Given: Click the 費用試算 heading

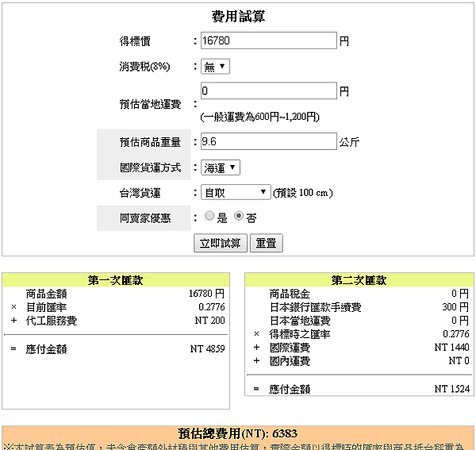Looking at the screenshot, I should pos(238,17).
